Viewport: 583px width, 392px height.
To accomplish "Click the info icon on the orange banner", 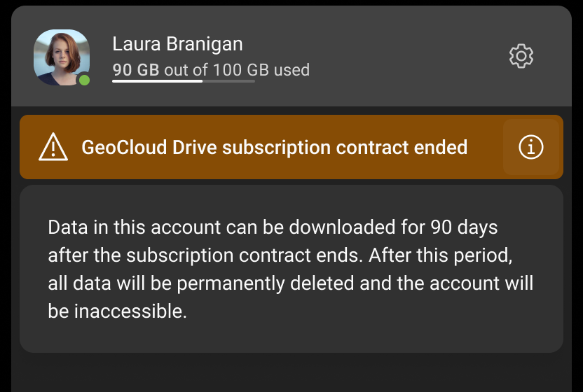I will click(x=530, y=147).
